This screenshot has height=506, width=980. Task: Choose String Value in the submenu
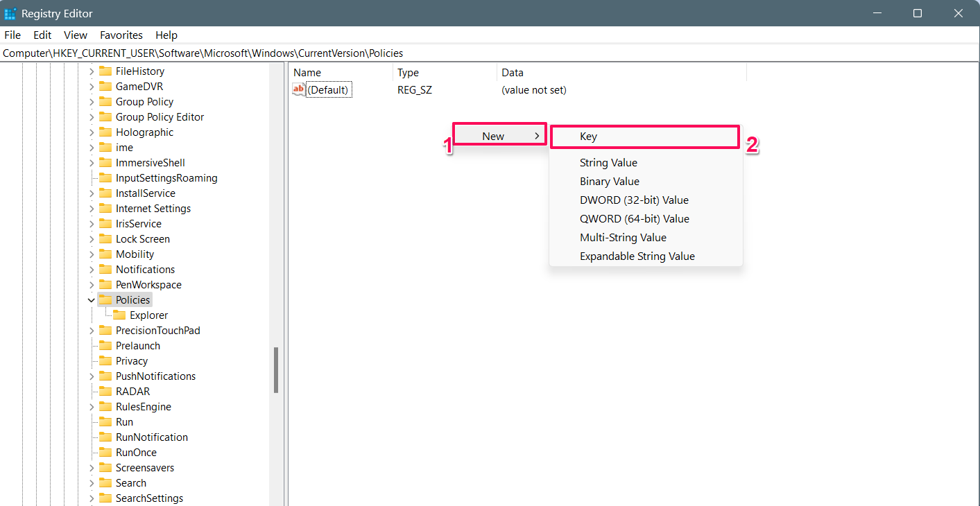pyautogui.click(x=646, y=162)
